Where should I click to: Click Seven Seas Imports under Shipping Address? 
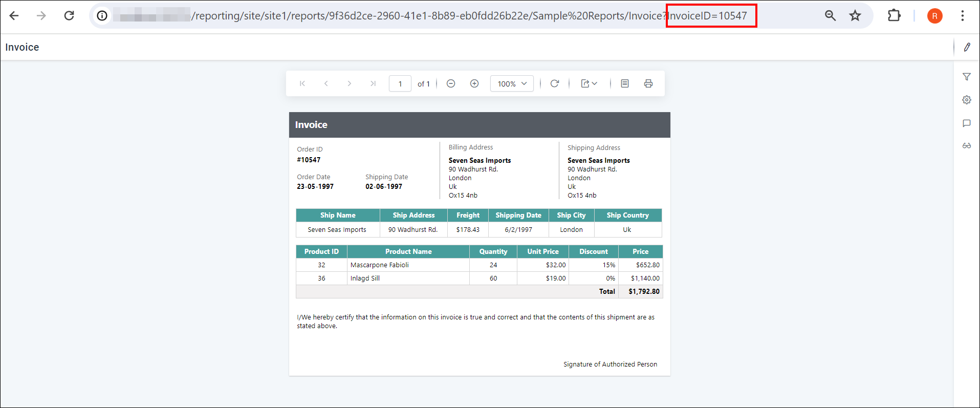599,160
